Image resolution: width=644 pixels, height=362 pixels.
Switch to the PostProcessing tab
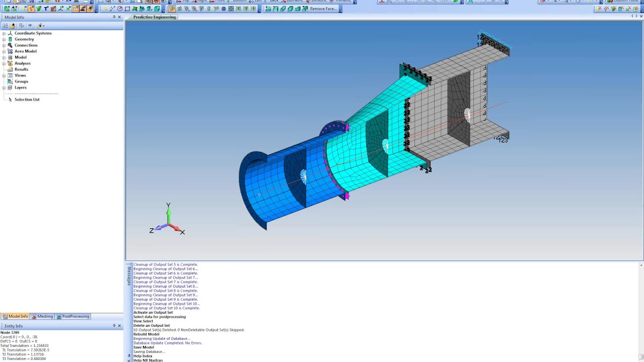click(x=73, y=316)
